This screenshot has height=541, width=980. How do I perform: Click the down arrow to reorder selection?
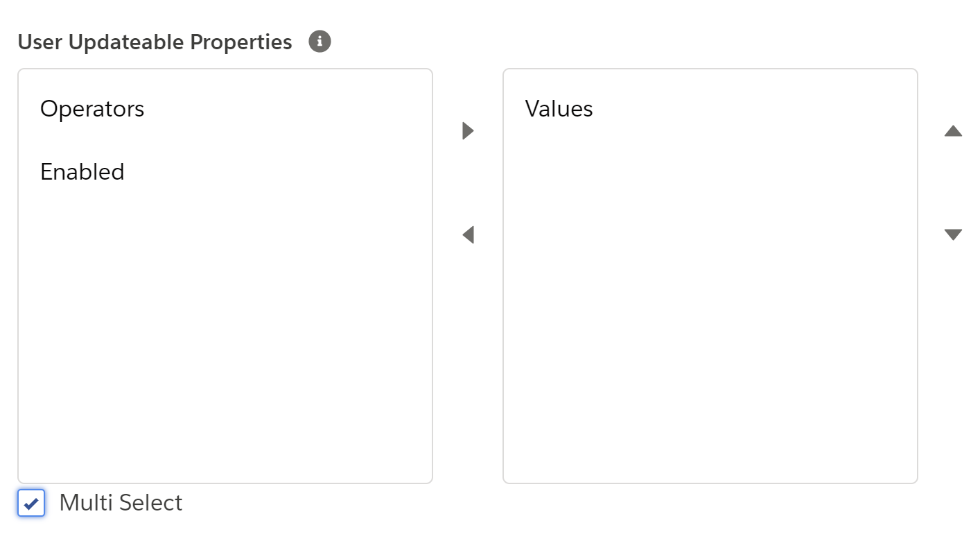pos(953,234)
